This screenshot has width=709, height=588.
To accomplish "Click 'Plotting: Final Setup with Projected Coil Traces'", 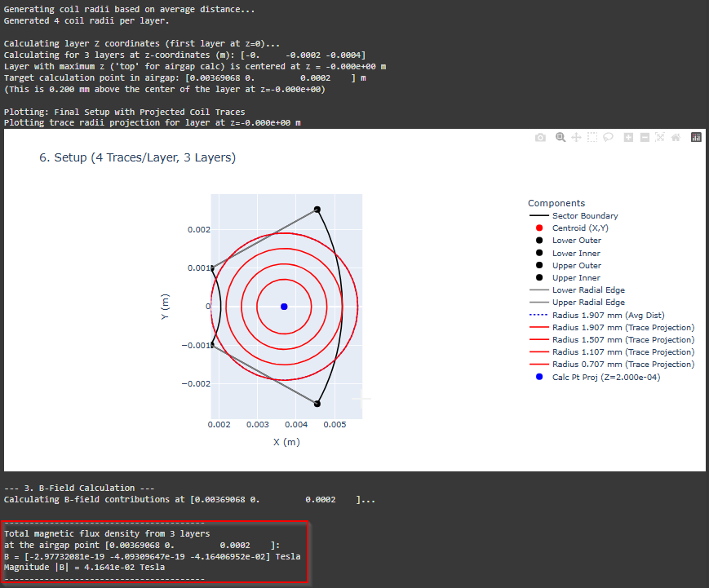I will click(124, 112).
